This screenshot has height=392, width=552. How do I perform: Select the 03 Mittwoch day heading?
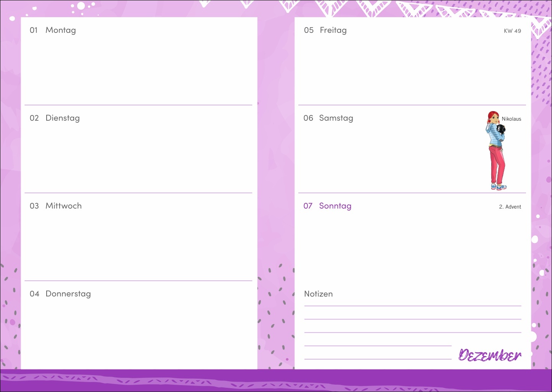click(x=56, y=206)
